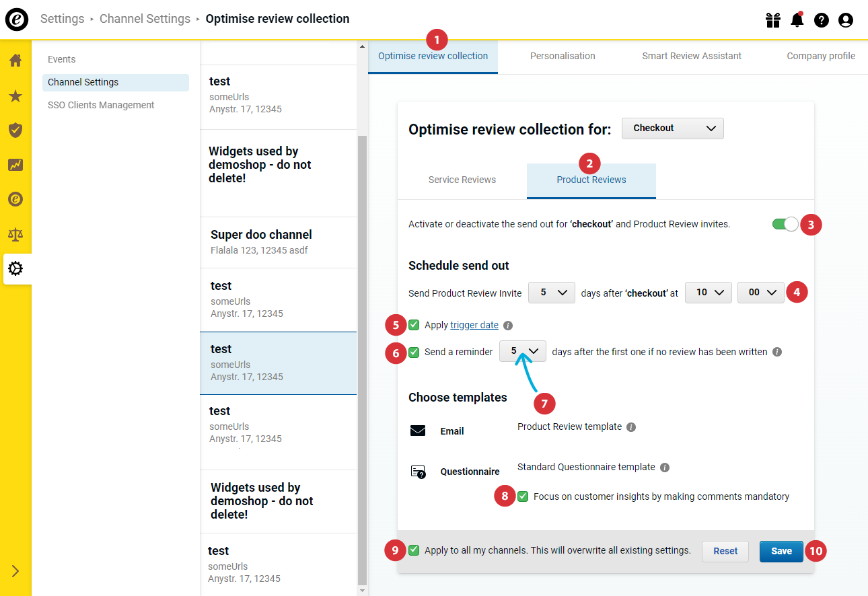Click info icon beside reminder text
This screenshot has height=596, width=868.
pyautogui.click(x=777, y=352)
